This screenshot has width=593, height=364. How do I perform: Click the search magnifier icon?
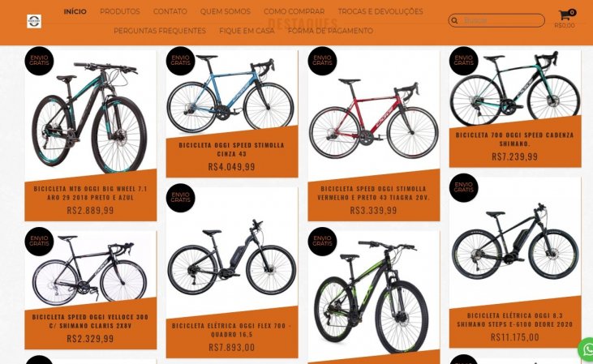point(454,20)
